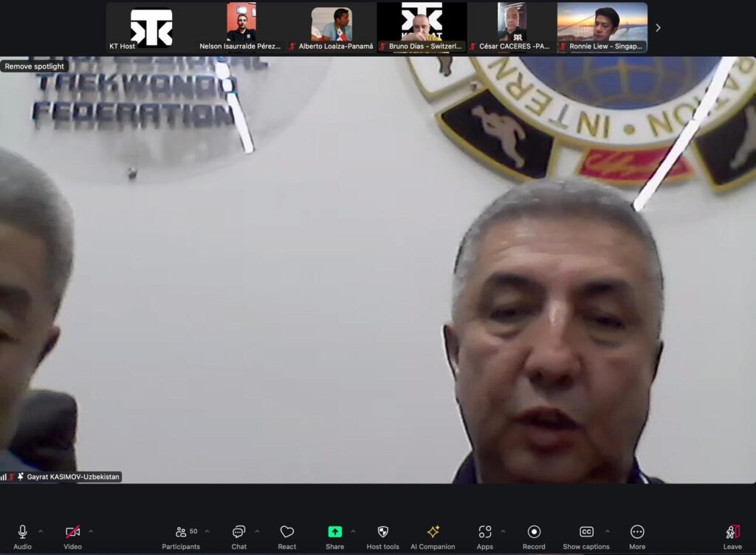Screen dimensions: 756x555
Task: Open the Chat panel
Action: tap(238, 532)
